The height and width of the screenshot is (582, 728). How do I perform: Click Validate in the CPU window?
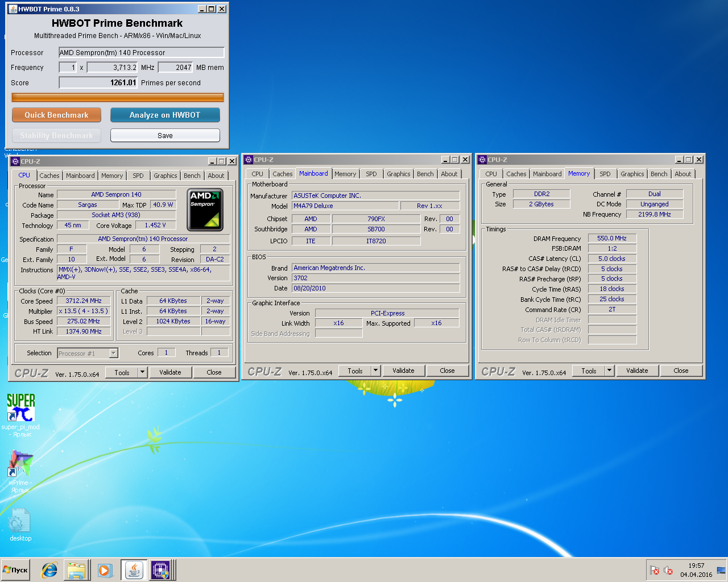click(x=170, y=372)
